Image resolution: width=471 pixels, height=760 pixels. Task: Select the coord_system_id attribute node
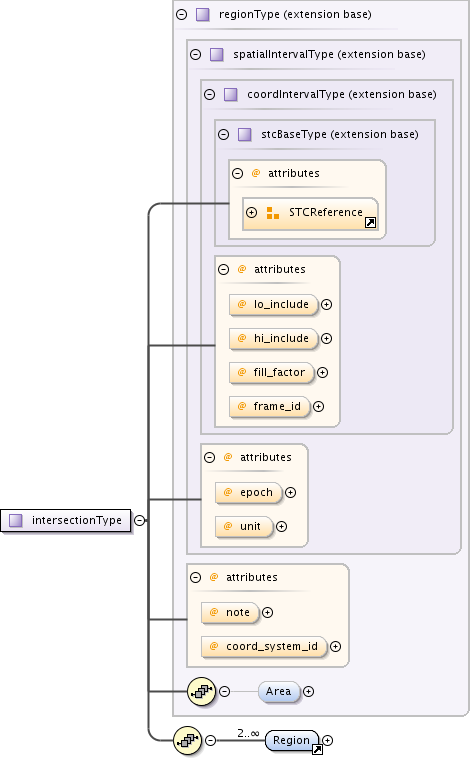(x=265, y=647)
